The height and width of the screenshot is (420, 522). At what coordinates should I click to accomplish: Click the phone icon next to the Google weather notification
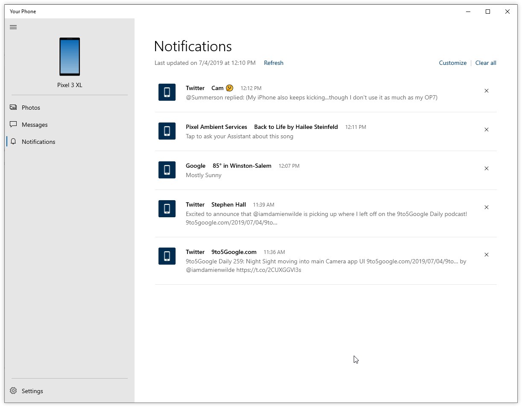click(x=167, y=170)
